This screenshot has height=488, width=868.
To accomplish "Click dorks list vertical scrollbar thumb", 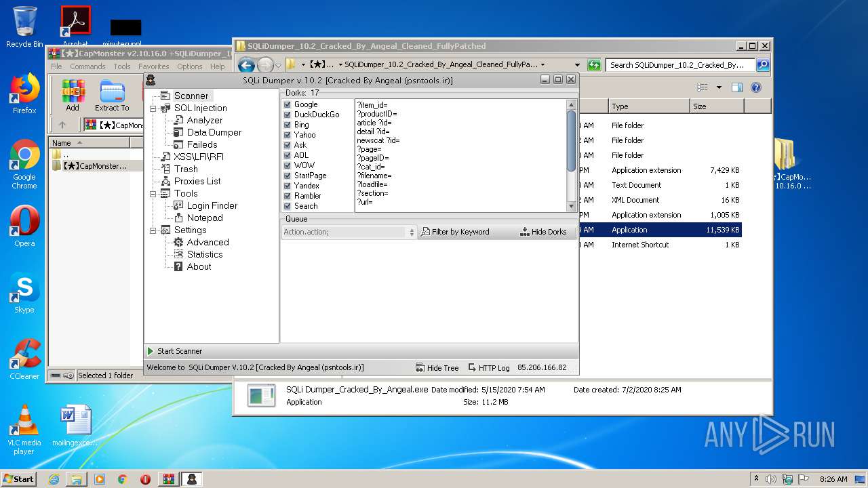I will [571, 141].
